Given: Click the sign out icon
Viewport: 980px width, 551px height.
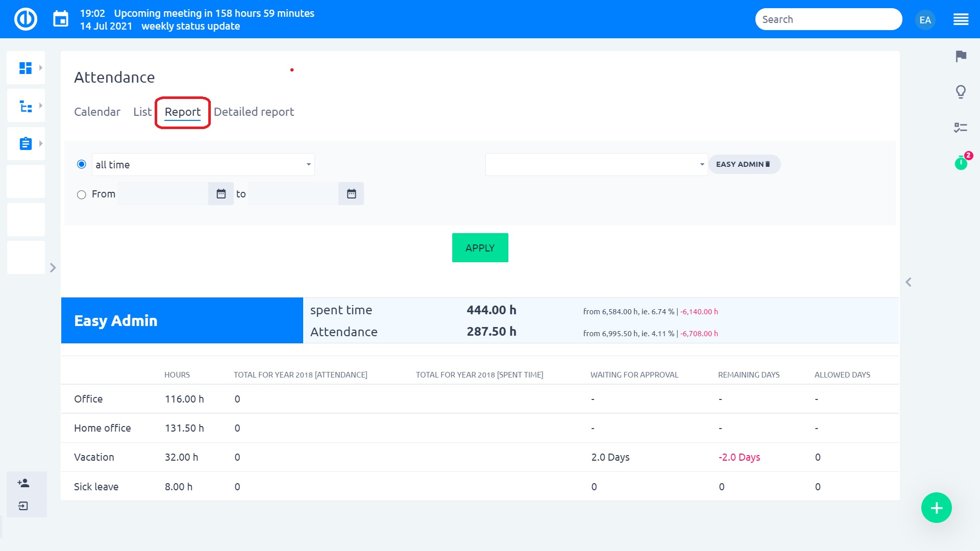Looking at the screenshot, I should (x=23, y=506).
